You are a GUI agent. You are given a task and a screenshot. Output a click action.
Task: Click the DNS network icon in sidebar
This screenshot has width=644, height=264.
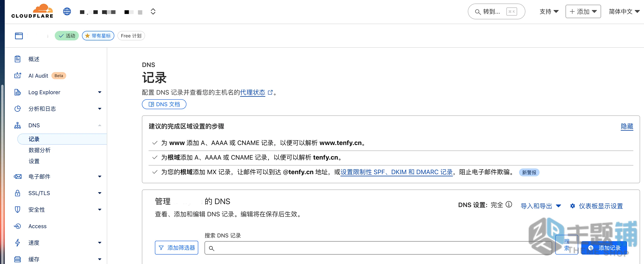click(18, 125)
